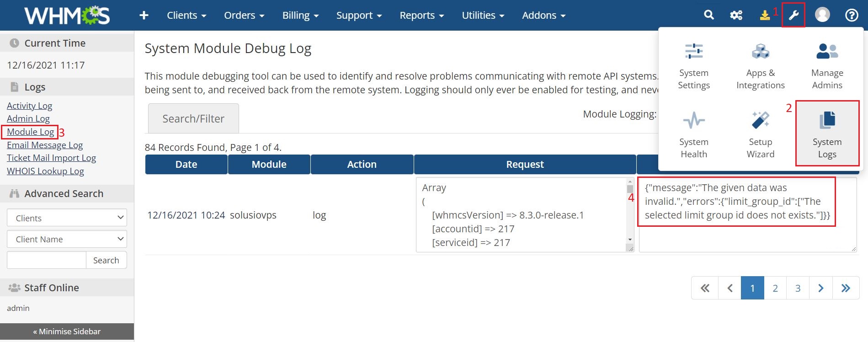Open the user avatar account icon
The width and height of the screenshot is (868, 342).
point(822,15)
